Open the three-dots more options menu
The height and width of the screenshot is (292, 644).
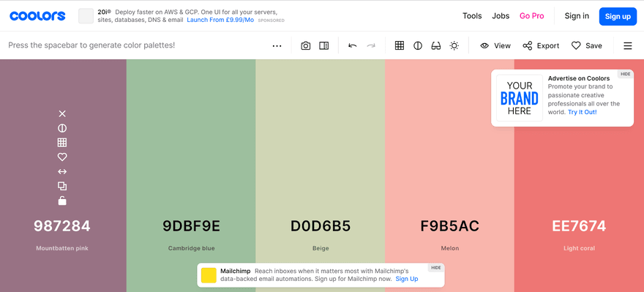[277, 45]
